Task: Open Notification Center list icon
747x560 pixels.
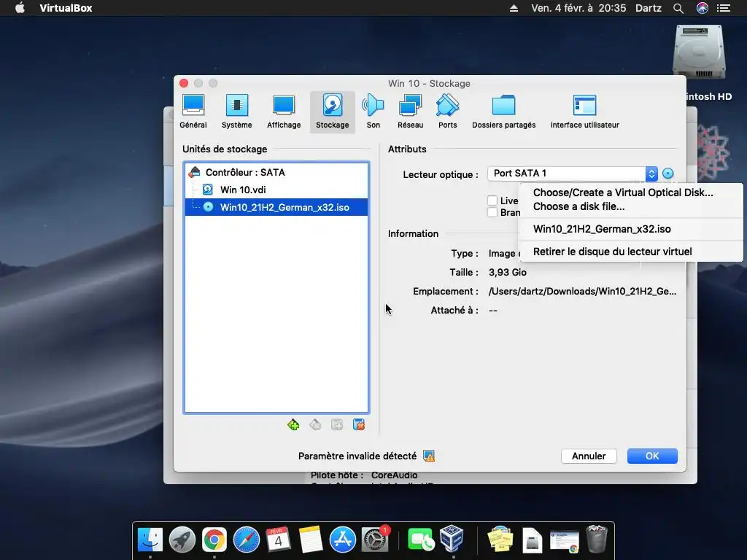Action: click(x=724, y=8)
